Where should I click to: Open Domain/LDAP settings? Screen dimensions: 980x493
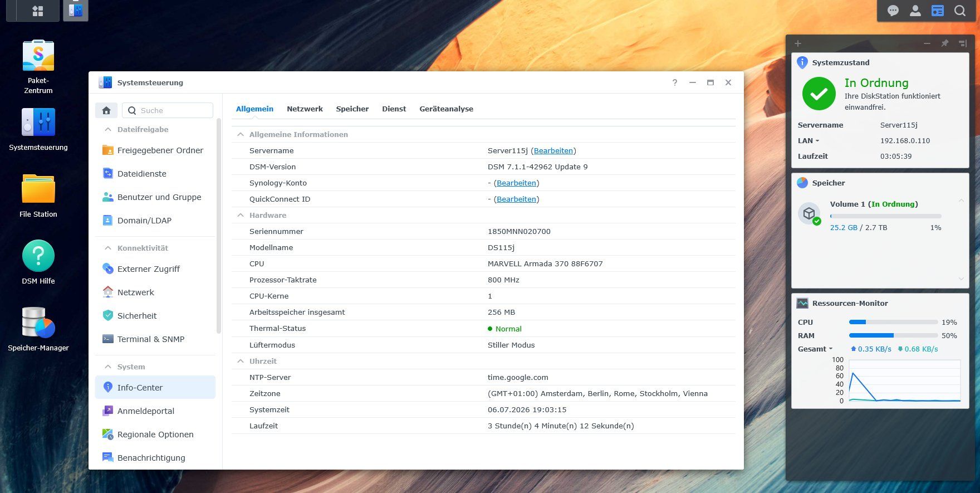[x=155, y=221]
